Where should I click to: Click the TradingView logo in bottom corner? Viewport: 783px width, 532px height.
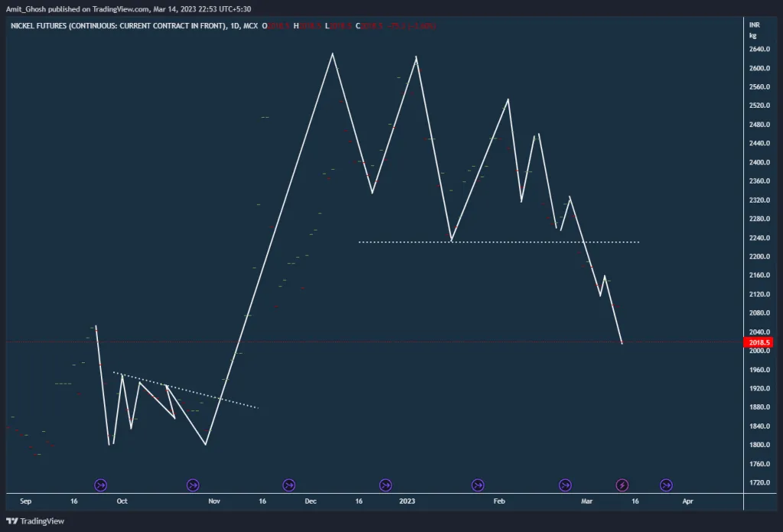(34, 521)
